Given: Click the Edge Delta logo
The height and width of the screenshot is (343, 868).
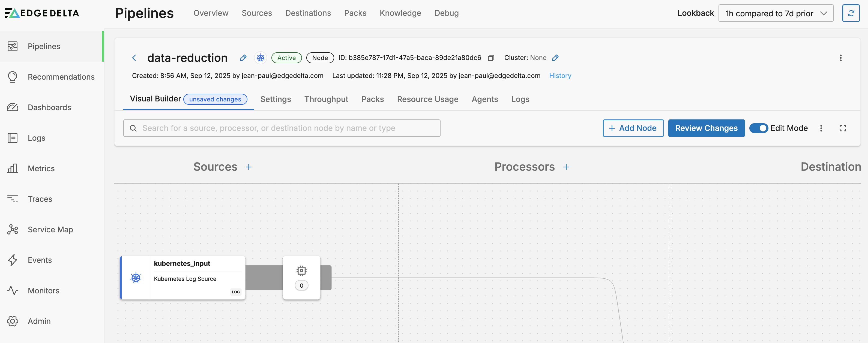Looking at the screenshot, I should tap(42, 13).
